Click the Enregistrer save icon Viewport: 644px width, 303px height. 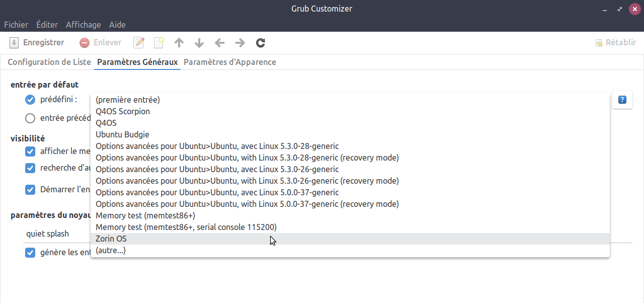click(15, 43)
